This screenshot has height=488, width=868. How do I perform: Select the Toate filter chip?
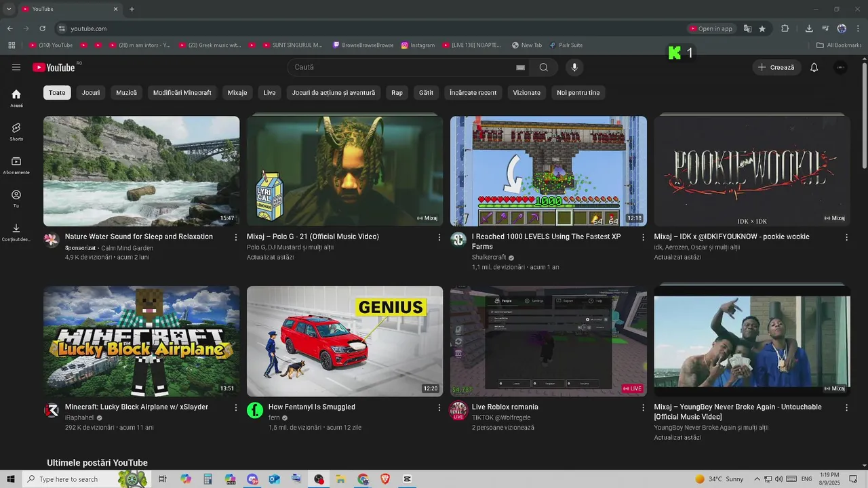57,93
